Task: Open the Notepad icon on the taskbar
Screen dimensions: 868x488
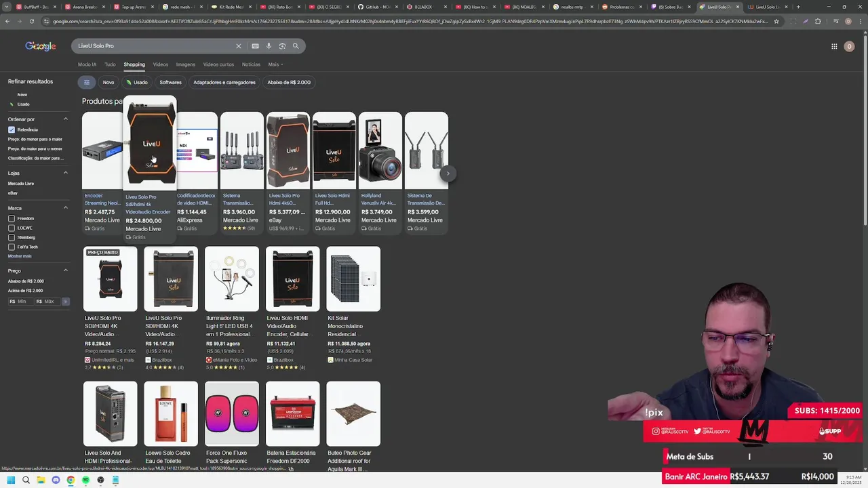Action: click(115, 480)
